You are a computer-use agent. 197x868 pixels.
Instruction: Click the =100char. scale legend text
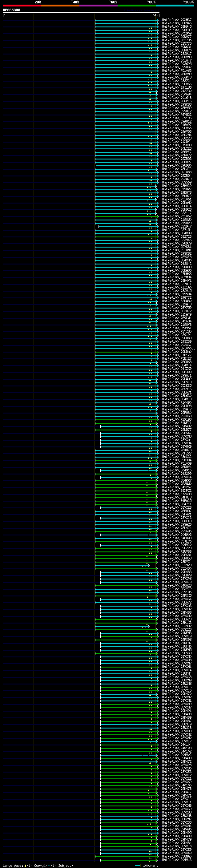point(150,865)
